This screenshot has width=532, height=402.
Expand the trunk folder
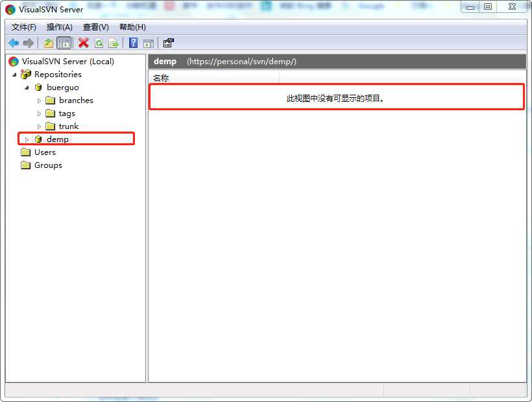[39, 126]
